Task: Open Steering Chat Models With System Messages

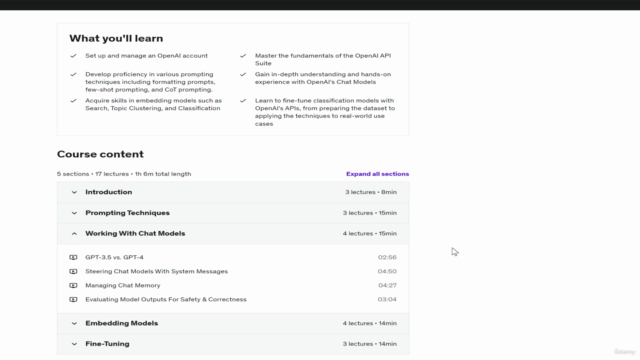Action: (156, 271)
